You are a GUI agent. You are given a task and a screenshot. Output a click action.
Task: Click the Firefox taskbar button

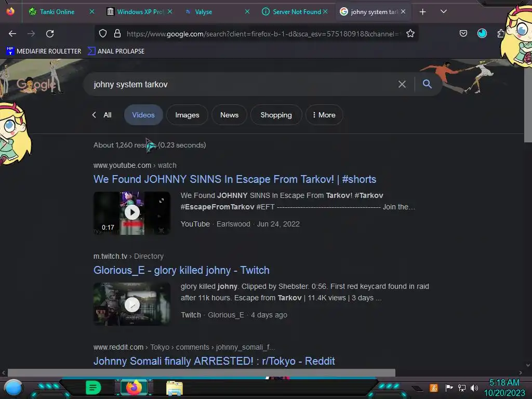(134, 388)
